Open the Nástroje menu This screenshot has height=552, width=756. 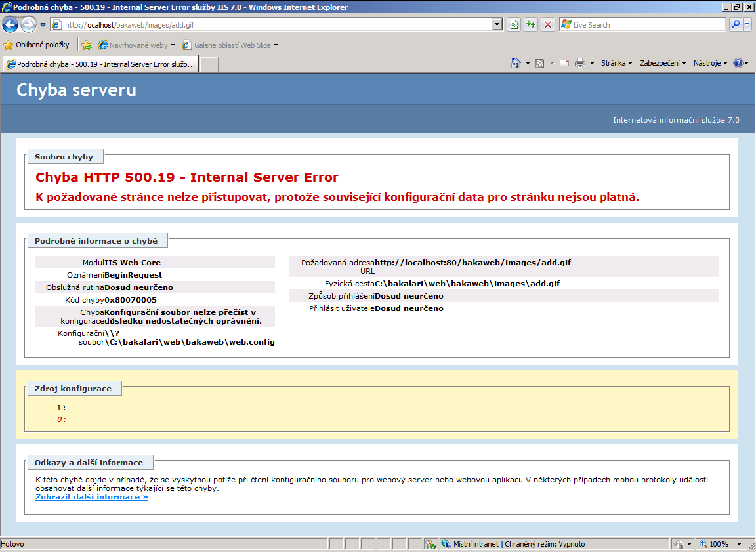coord(710,63)
